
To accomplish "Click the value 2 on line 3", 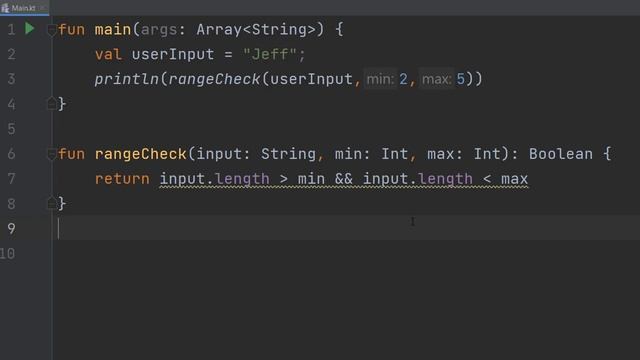I will click(x=403, y=79).
